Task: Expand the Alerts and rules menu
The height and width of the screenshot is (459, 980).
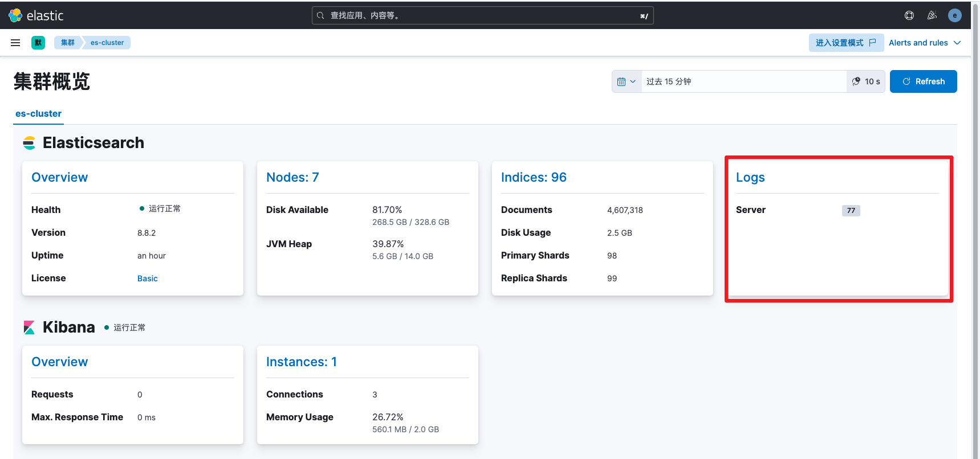Action: point(925,43)
